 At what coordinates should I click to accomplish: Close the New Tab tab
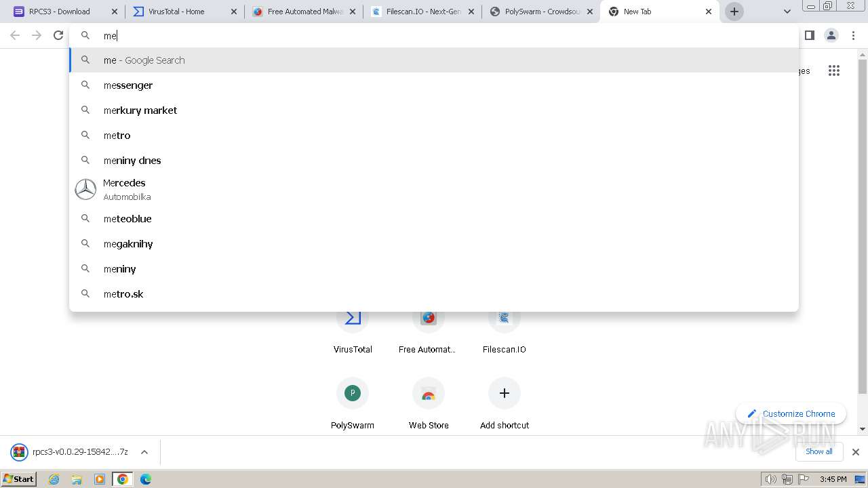(709, 12)
